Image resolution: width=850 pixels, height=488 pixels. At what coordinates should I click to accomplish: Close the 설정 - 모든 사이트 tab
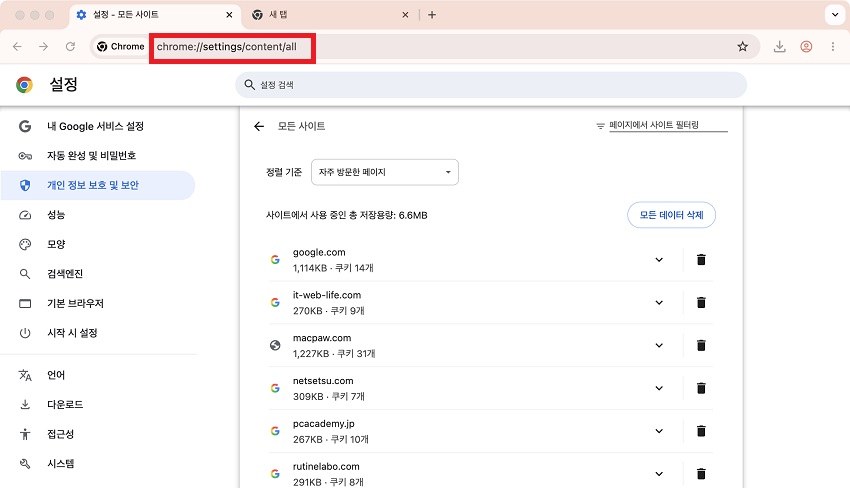point(229,15)
